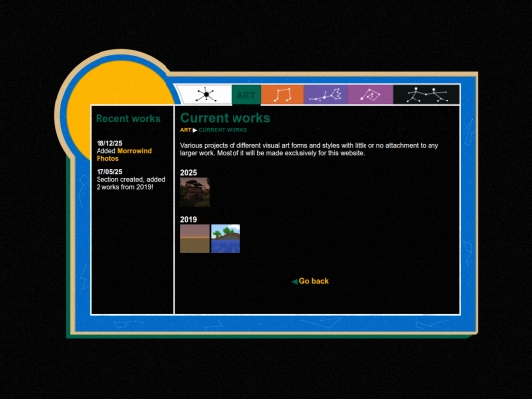Screen dimensions: 532x399
Task: Follow the Morrowind Photos link
Action: click(124, 155)
